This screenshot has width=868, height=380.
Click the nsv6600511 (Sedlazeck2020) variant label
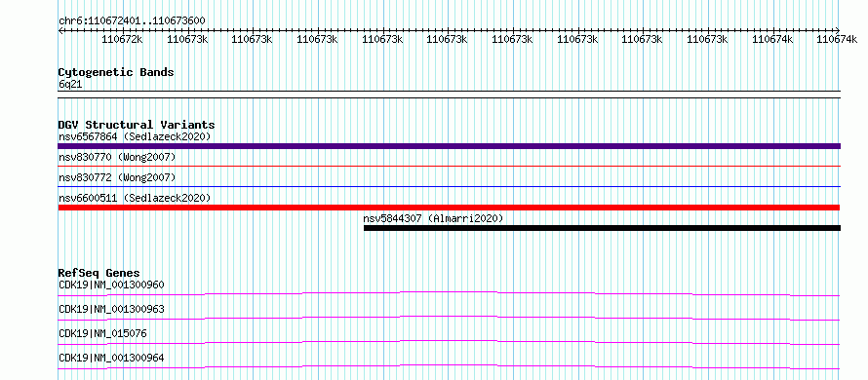pyautogui.click(x=135, y=198)
